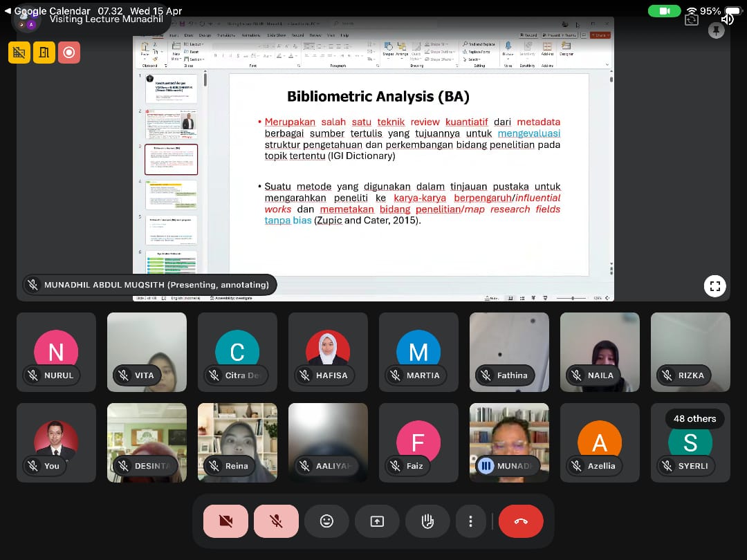
Task: Turn on your camera
Action: point(225,521)
